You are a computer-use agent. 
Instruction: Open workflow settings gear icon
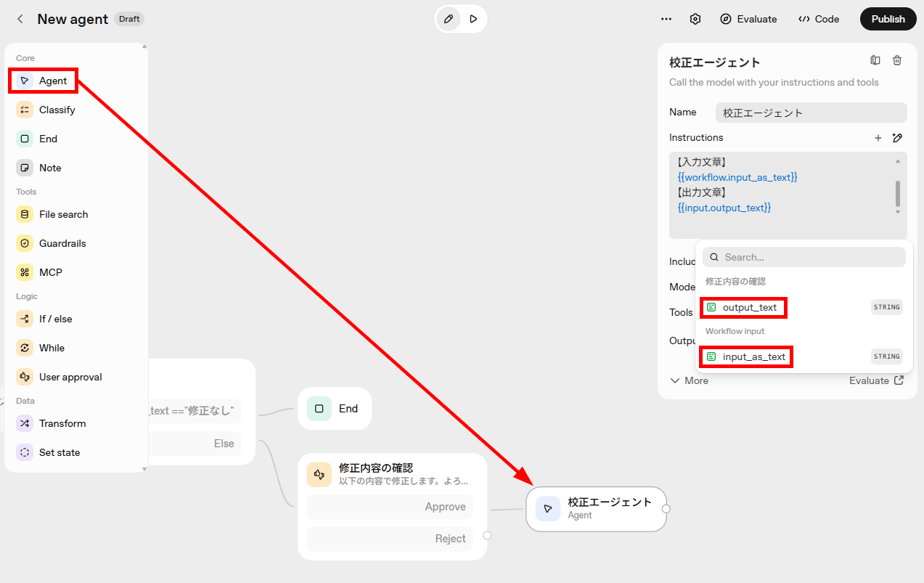click(x=695, y=19)
